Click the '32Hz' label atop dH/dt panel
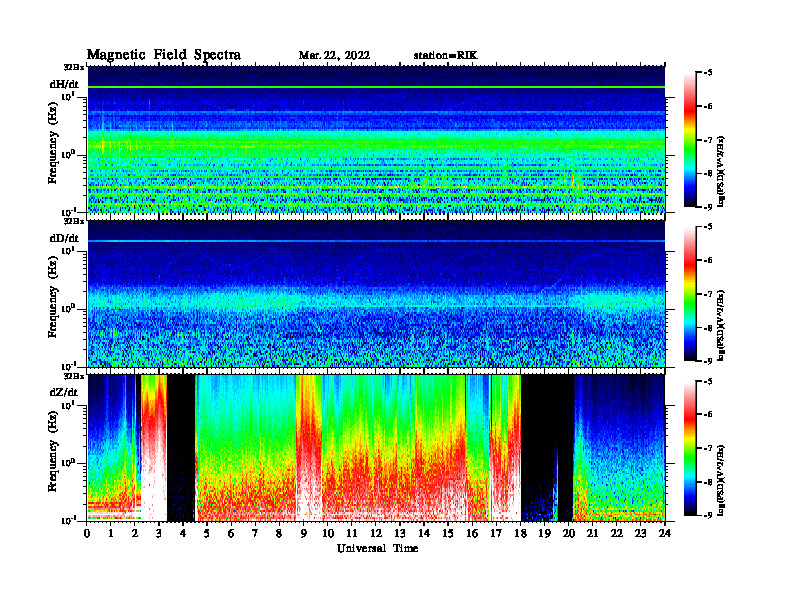This screenshot has height=612, width=792. (74, 67)
